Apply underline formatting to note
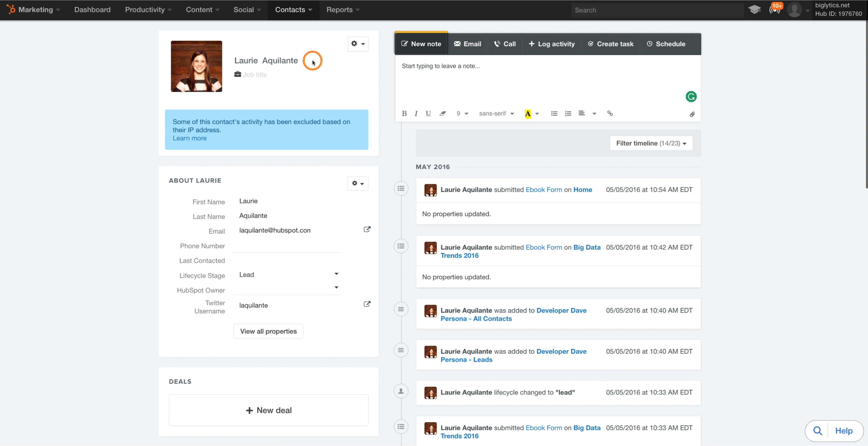 (x=428, y=114)
